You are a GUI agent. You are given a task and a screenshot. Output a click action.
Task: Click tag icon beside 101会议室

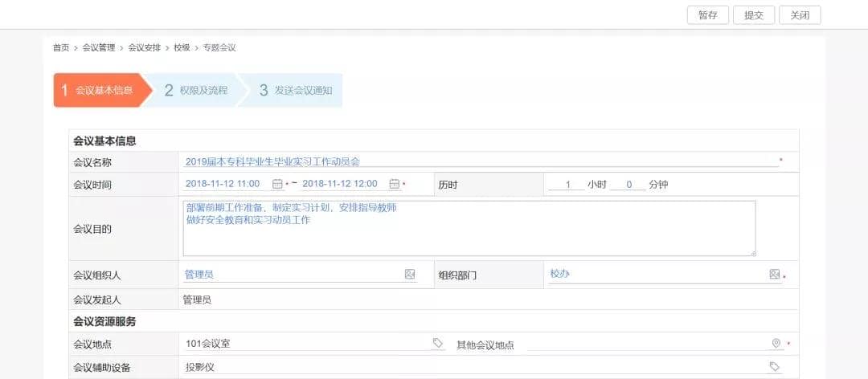[x=438, y=344]
